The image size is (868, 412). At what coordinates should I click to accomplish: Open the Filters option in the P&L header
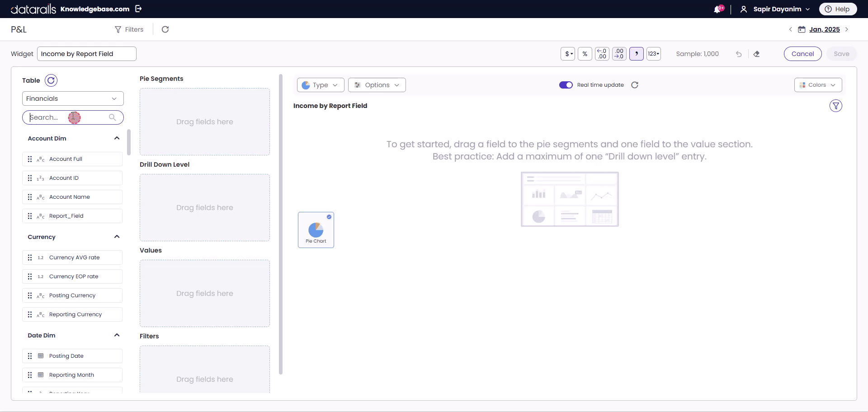click(x=129, y=29)
